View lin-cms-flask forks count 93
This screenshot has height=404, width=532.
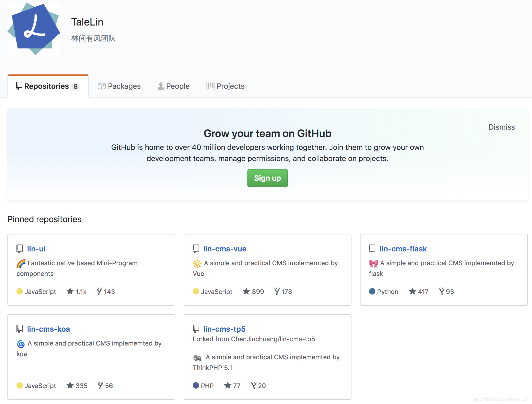pyautogui.click(x=446, y=292)
